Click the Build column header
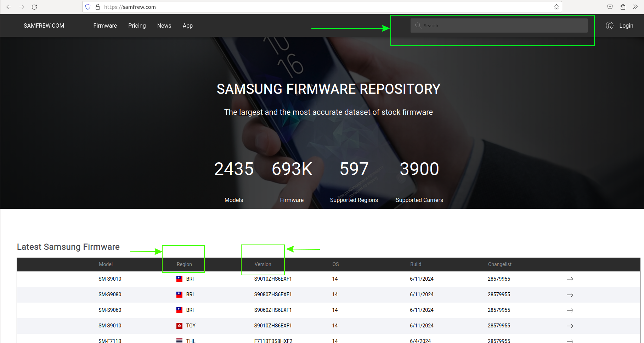644x343 pixels. pyautogui.click(x=416, y=264)
